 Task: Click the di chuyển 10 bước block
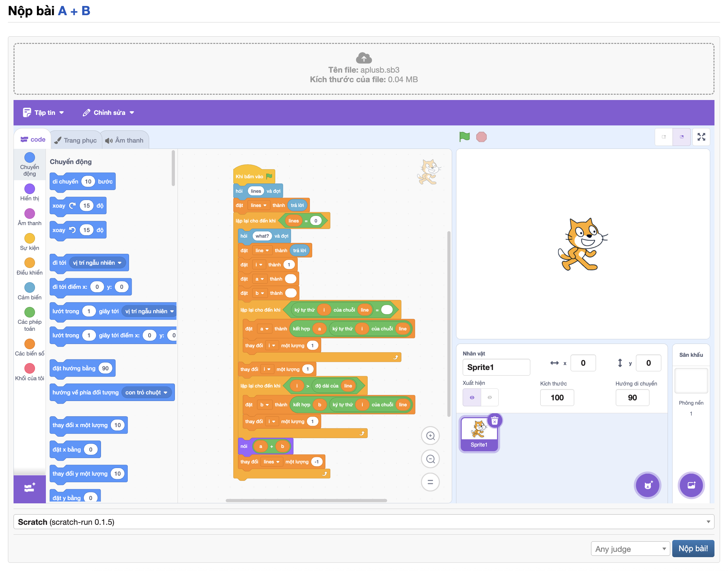tap(83, 182)
